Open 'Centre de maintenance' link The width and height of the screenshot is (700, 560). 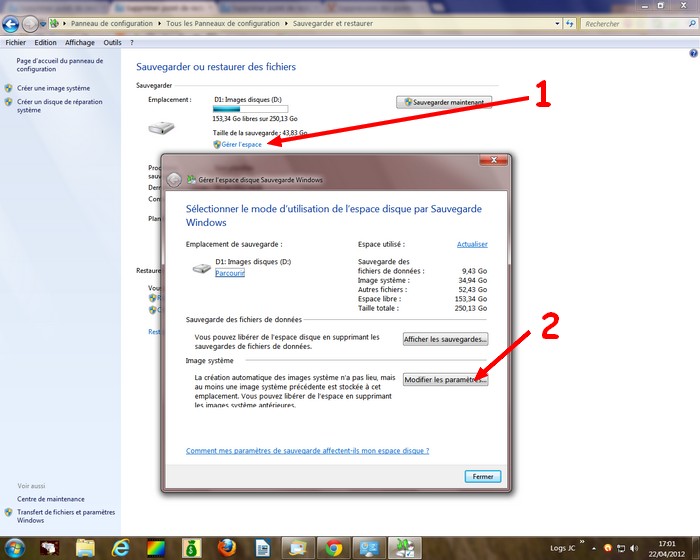tap(50, 499)
